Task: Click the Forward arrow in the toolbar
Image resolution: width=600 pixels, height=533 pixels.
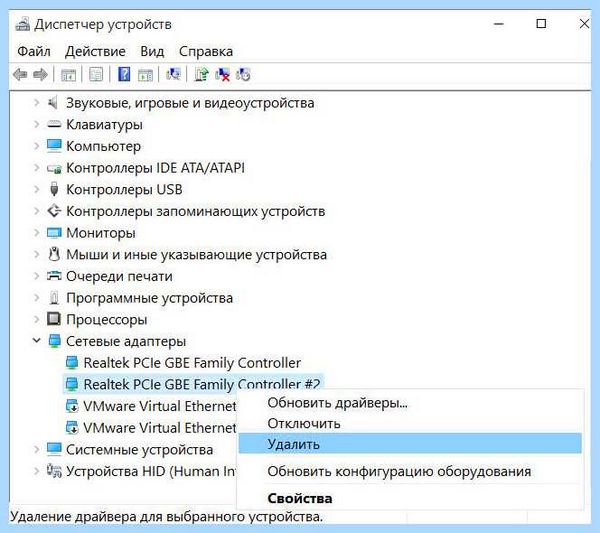Action: (40, 74)
